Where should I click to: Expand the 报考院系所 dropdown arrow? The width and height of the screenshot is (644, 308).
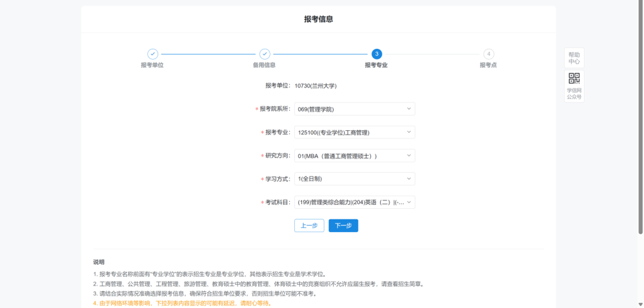click(409, 109)
